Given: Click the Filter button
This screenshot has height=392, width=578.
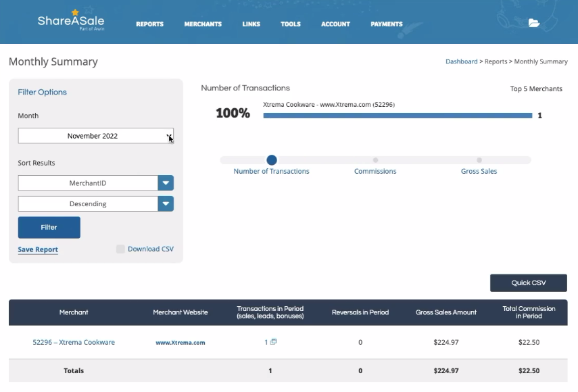Looking at the screenshot, I should [x=49, y=227].
